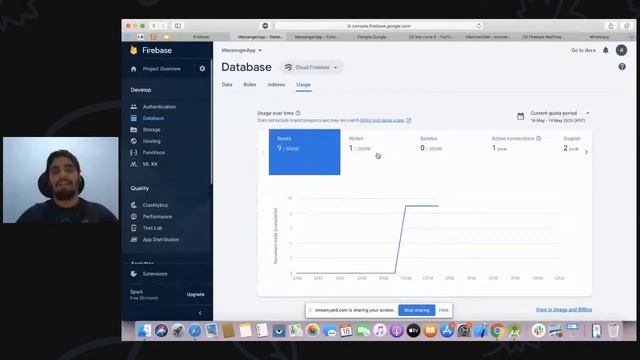Screen dimensions: 640x360
Task: Click the notifications bell icon
Action: pyautogui.click(x=606, y=50)
